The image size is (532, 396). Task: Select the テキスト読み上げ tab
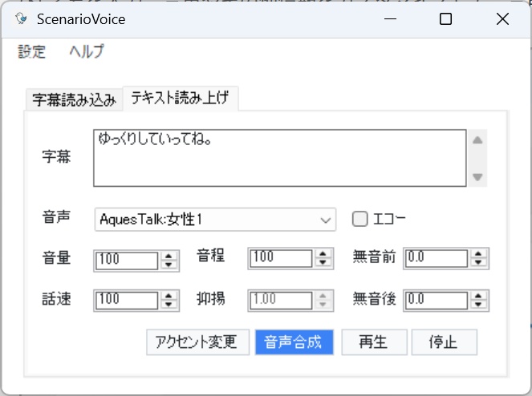[181, 98]
